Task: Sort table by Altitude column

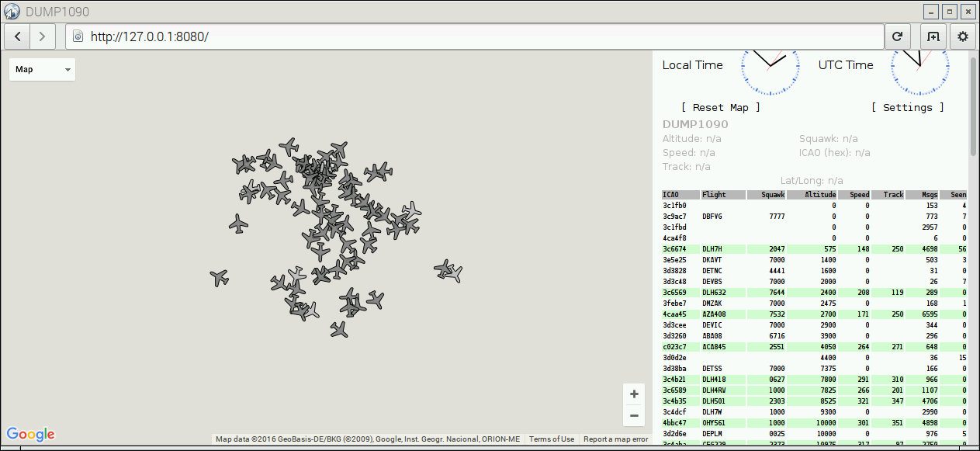Action: tap(812, 195)
